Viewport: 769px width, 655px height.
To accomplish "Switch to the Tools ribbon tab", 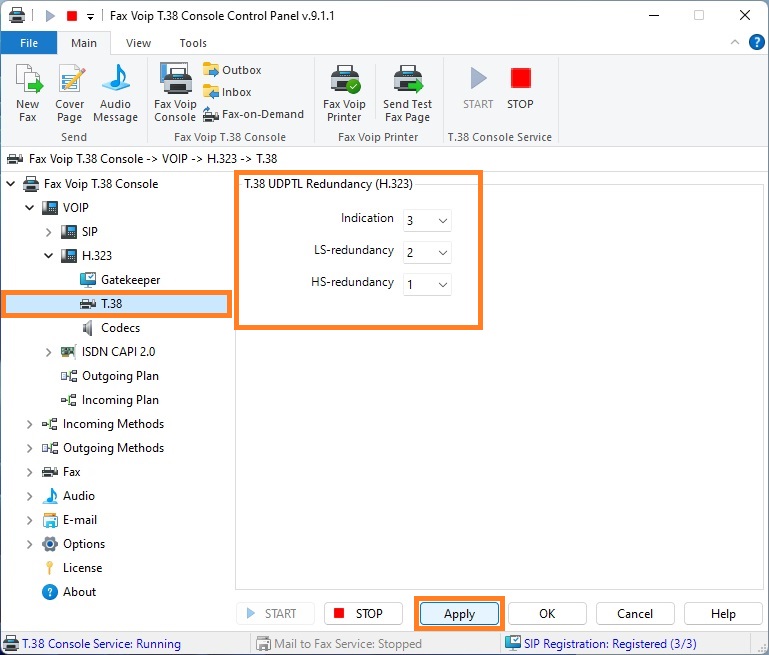I will [193, 43].
